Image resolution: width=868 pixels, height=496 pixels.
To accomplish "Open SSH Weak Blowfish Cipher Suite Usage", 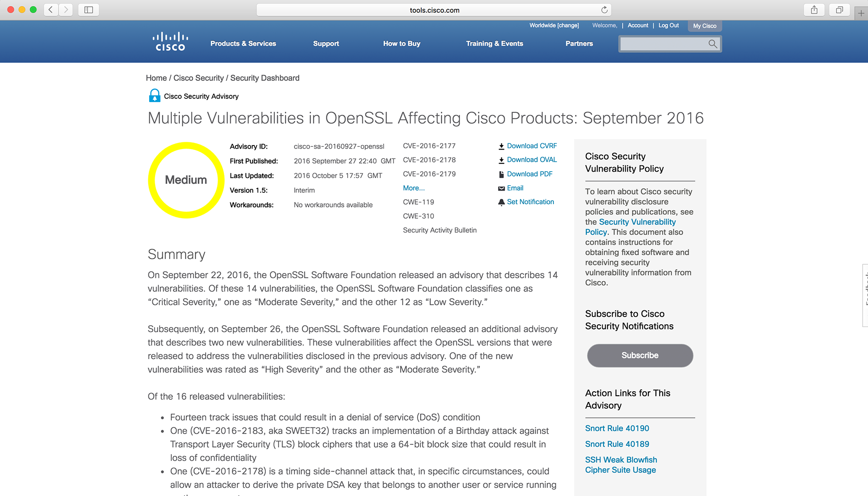I will [621, 465].
